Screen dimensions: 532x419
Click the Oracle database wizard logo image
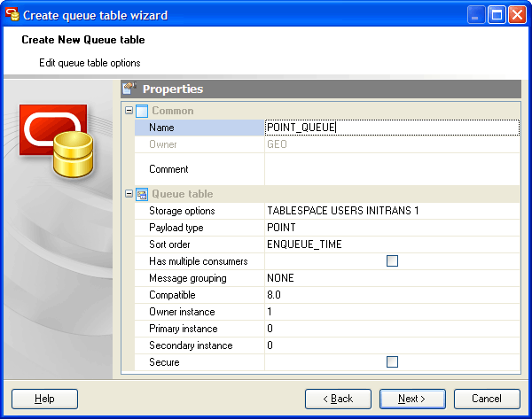click(x=56, y=144)
